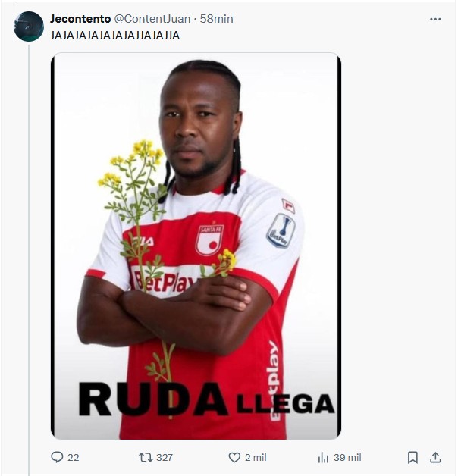Like the post with the heart icon
Image resolution: width=458 pixels, height=476 pixels.
(234, 457)
